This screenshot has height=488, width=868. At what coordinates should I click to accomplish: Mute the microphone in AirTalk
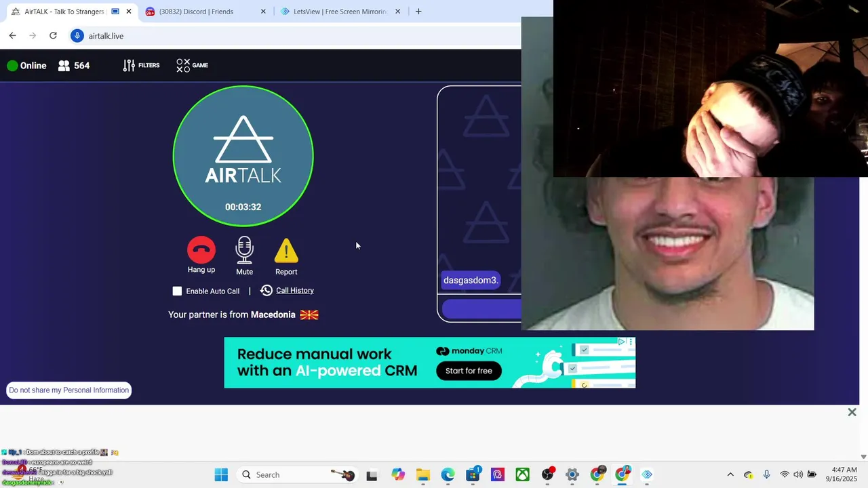point(244,250)
